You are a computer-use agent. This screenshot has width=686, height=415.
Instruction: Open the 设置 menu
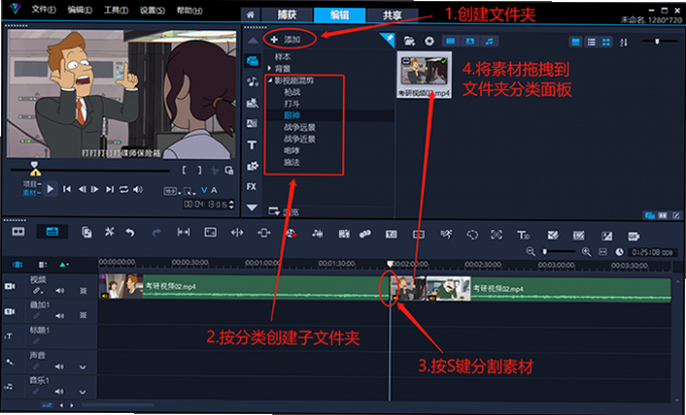point(152,10)
